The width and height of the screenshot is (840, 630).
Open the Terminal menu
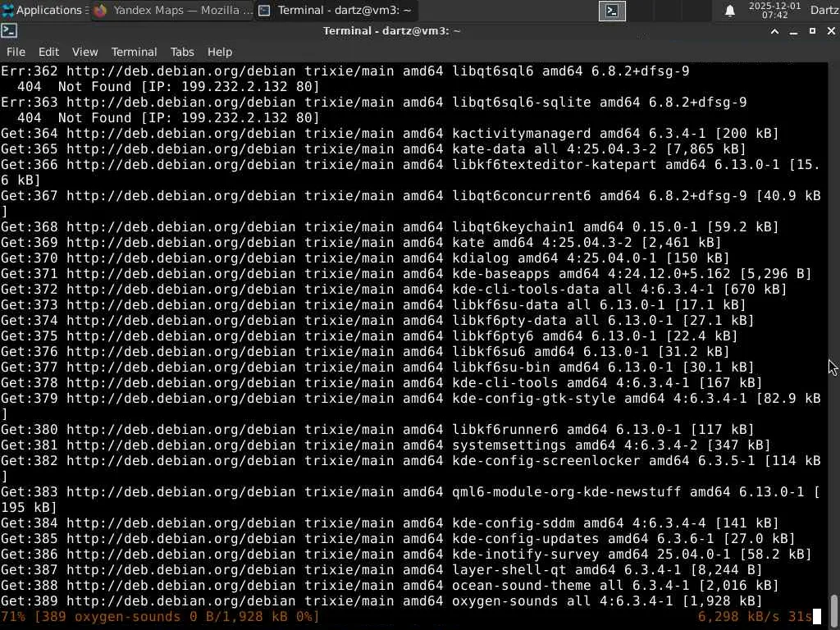click(134, 52)
